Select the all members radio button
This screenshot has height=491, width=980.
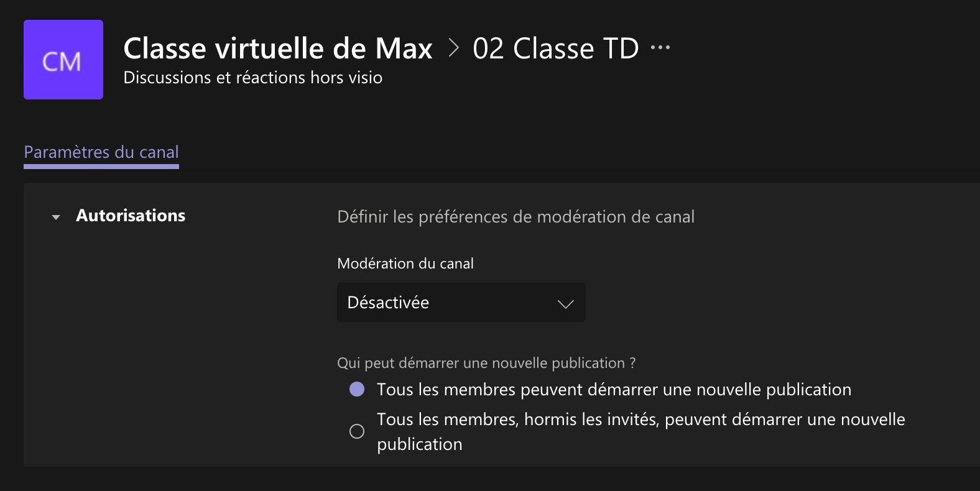click(357, 390)
